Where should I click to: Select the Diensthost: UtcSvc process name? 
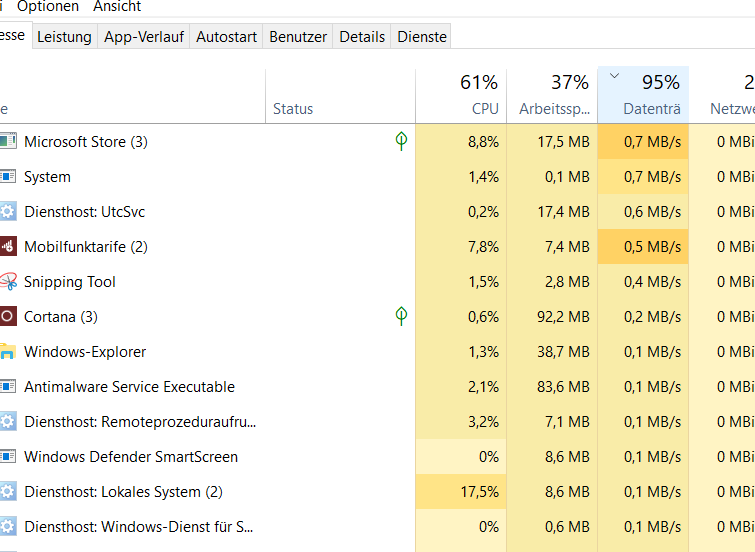85,212
